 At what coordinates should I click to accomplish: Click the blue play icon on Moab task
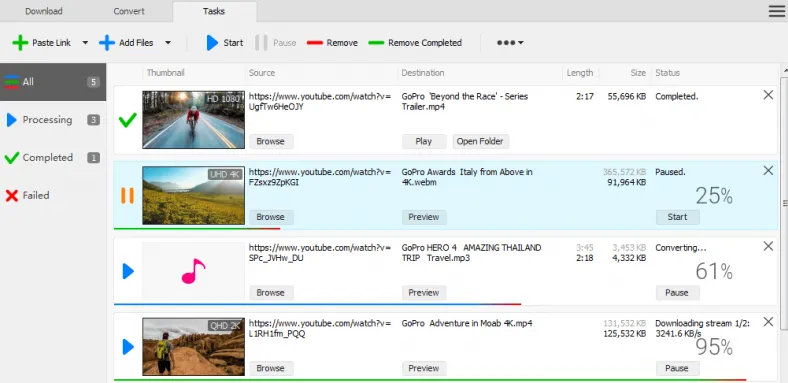click(x=128, y=347)
